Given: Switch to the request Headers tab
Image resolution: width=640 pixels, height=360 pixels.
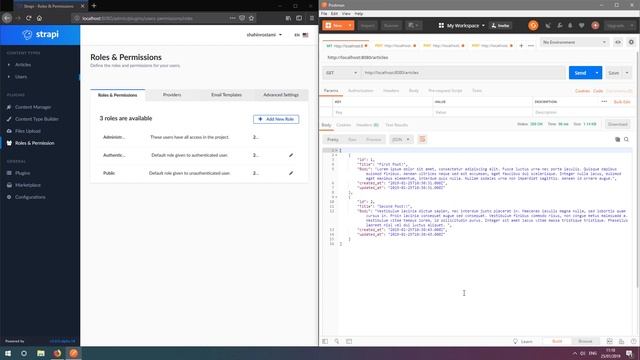Looking at the screenshot, I should point(391,91).
